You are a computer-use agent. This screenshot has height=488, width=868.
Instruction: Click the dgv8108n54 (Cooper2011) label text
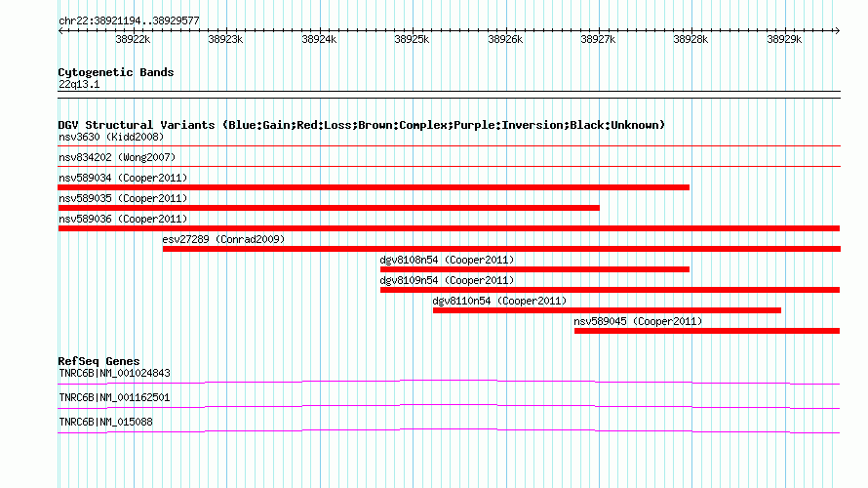tap(448, 260)
